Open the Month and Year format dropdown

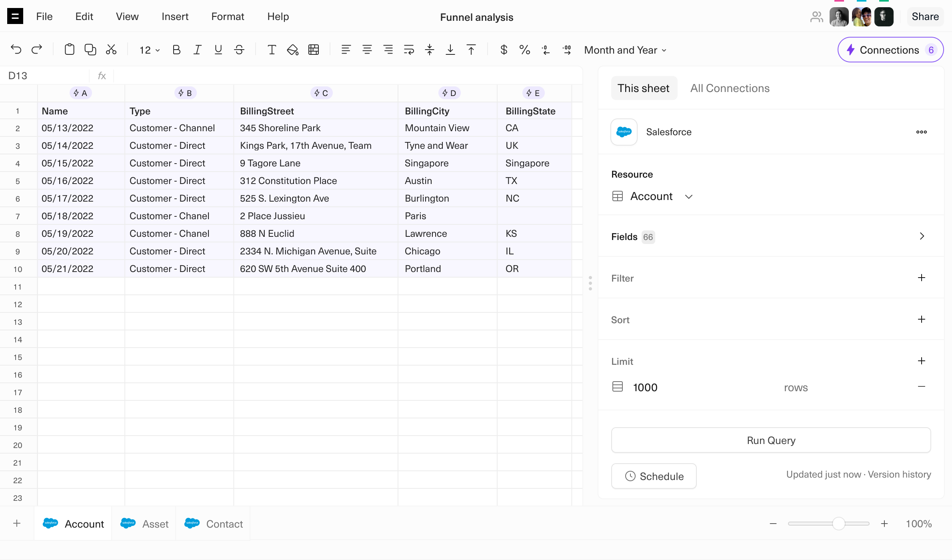(x=625, y=50)
